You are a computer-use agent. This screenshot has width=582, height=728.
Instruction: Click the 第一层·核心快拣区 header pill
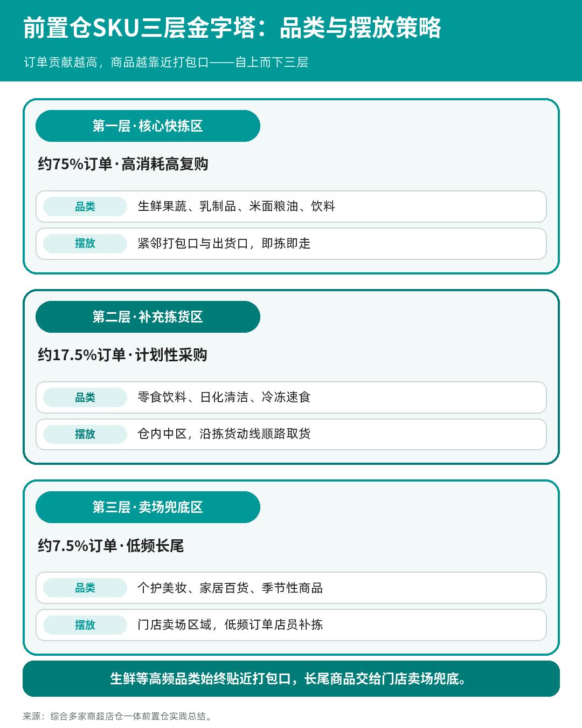click(x=148, y=126)
